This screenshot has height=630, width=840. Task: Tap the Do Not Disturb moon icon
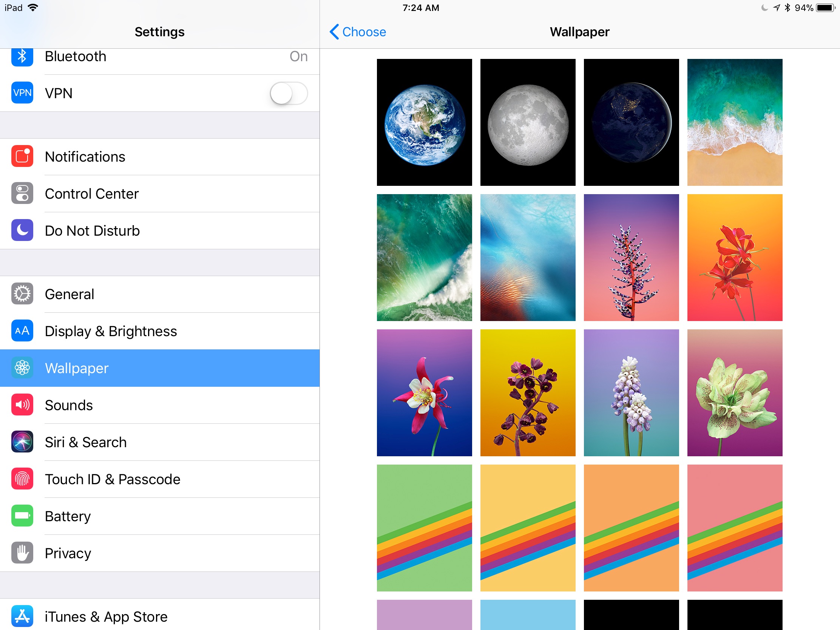click(22, 230)
